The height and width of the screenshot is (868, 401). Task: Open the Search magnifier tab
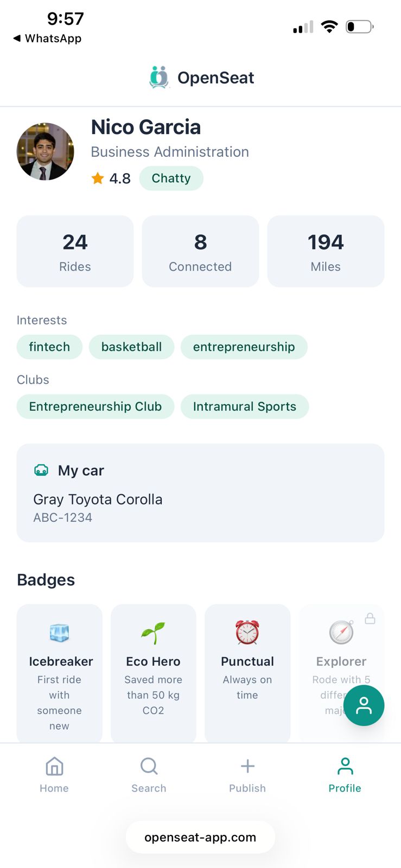(149, 767)
